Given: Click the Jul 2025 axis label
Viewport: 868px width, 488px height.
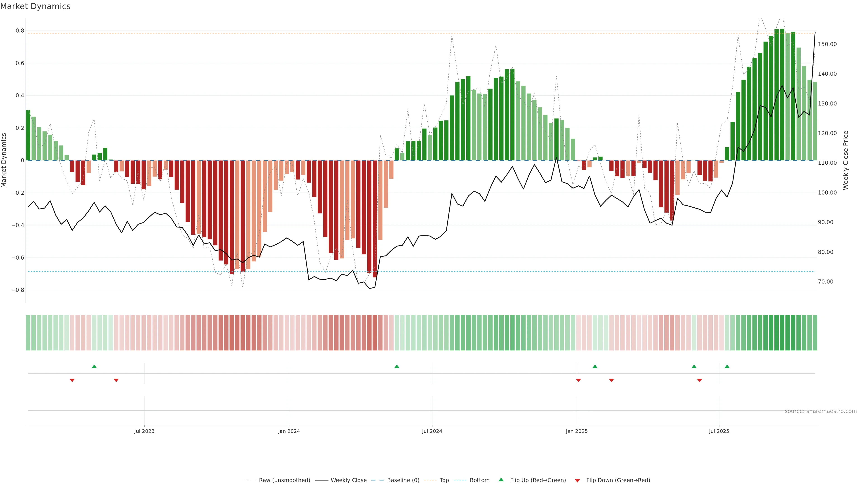Looking at the screenshot, I should tap(719, 431).
